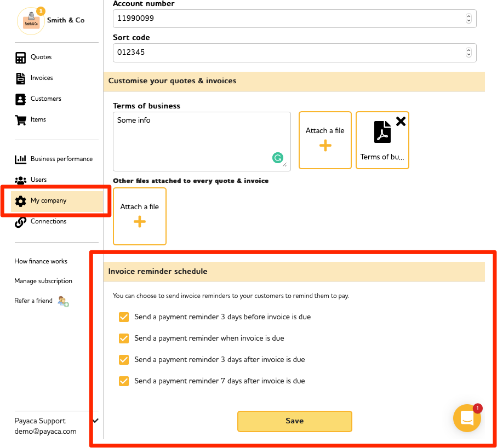
Task: Expand the Payaca Support account menu
Action: click(x=96, y=421)
